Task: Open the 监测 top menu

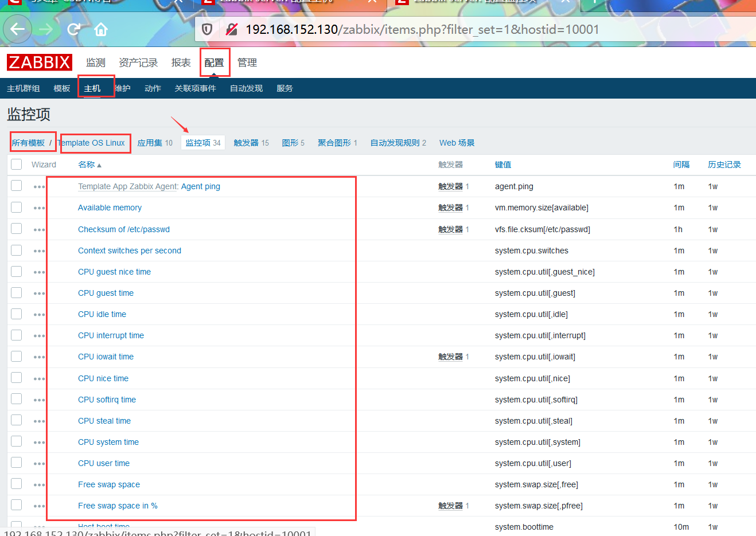Action: pyautogui.click(x=96, y=62)
